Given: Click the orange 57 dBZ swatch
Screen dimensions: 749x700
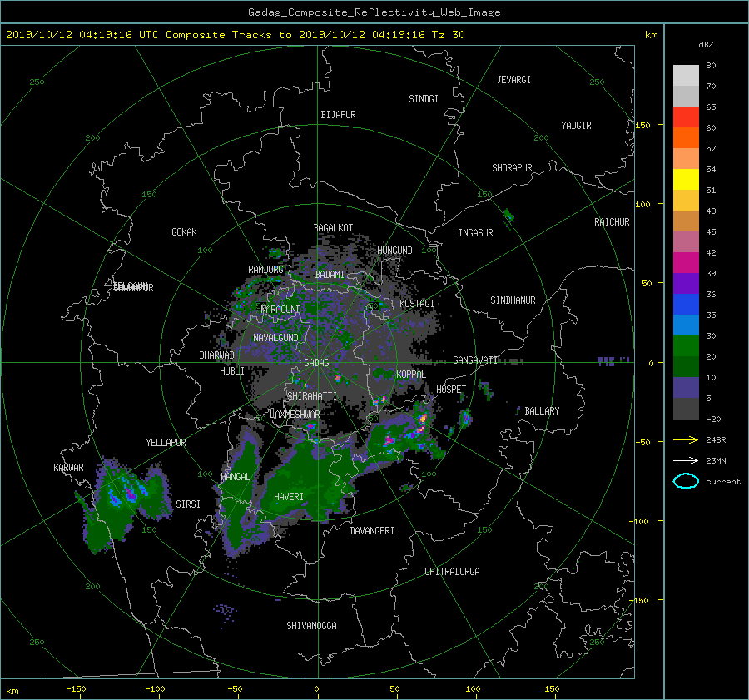Looking at the screenshot, I should click(x=686, y=137).
